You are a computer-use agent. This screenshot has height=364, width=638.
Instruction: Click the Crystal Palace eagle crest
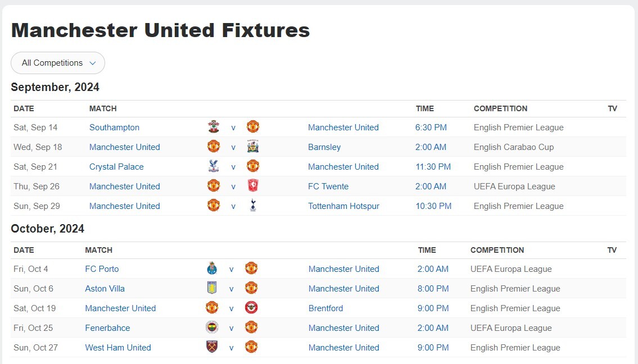tap(213, 166)
